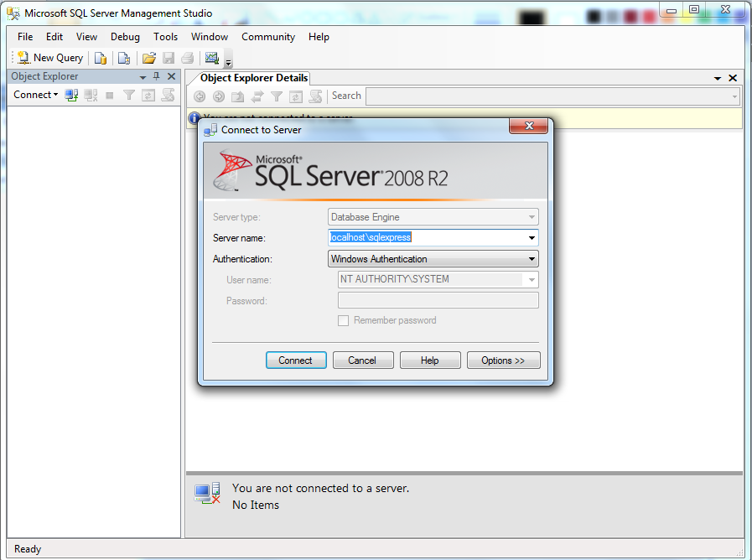Click the Save floppy disk icon
The height and width of the screenshot is (560, 752).
point(169,58)
